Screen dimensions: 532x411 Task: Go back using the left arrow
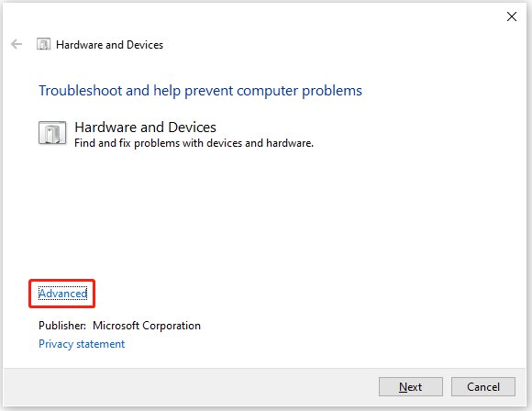[x=17, y=44]
